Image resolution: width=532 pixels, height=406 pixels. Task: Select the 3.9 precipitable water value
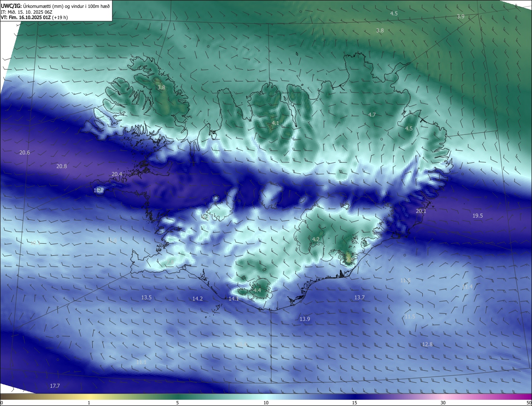[461, 16]
